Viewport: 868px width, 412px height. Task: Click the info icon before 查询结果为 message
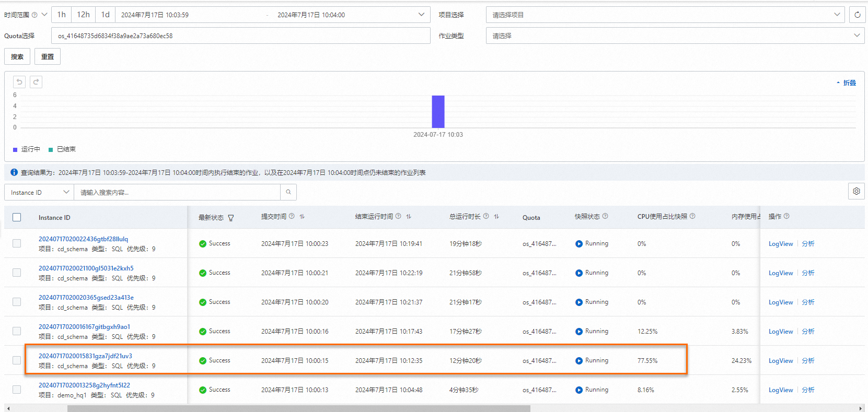pyautogui.click(x=14, y=172)
